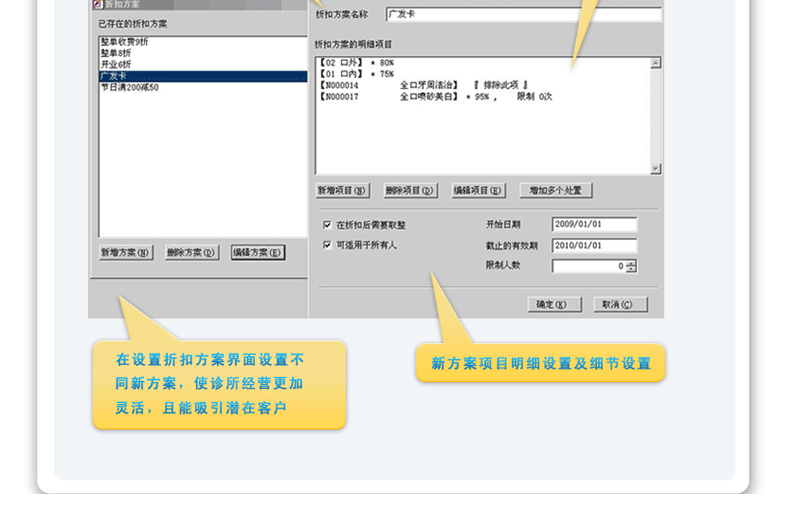Click the scroll up arrow of the details list
Screen dimensions: 800x522
(x=656, y=63)
